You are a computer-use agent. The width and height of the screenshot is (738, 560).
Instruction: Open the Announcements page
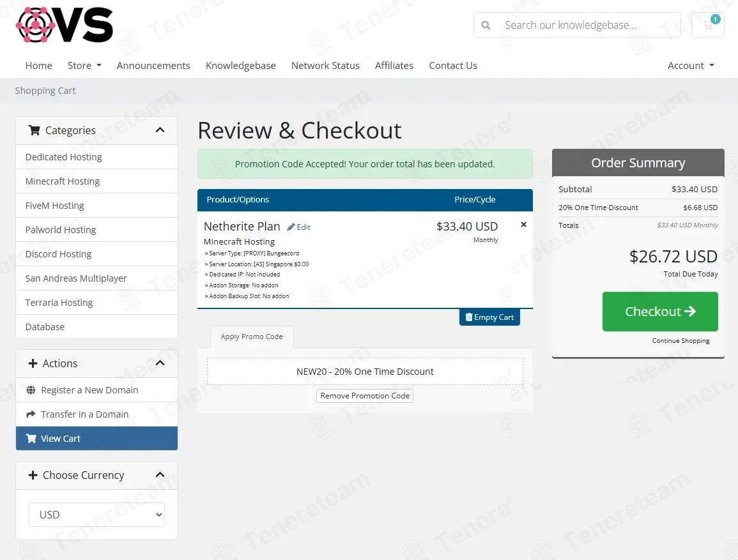153,66
